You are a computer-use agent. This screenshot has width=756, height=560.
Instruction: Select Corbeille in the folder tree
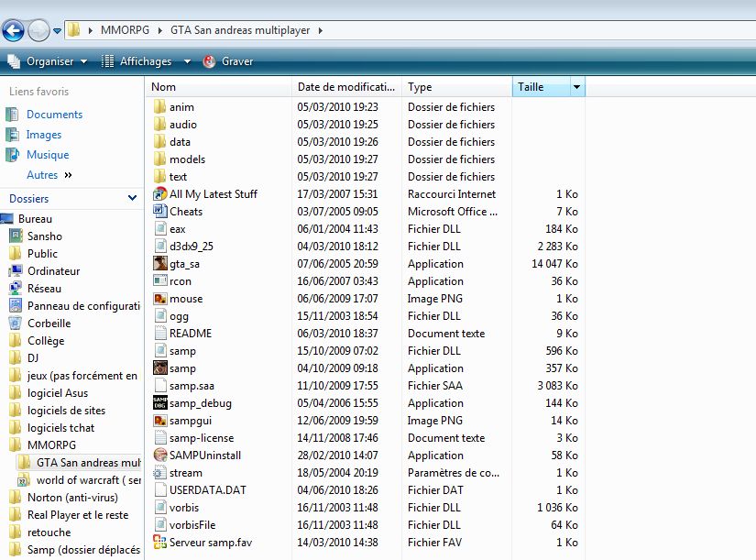click(49, 323)
